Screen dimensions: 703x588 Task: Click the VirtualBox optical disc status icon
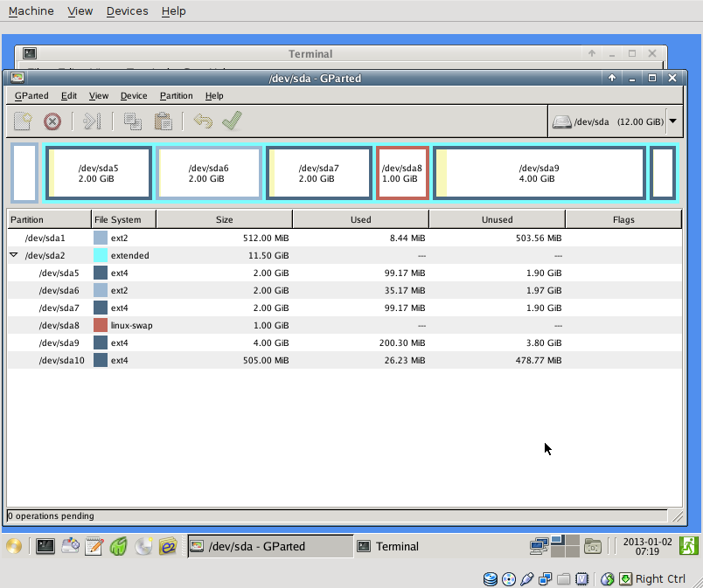(508, 579)
